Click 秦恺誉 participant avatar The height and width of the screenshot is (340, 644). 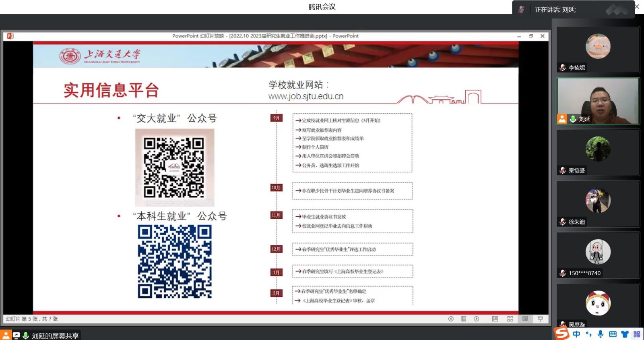598,149
